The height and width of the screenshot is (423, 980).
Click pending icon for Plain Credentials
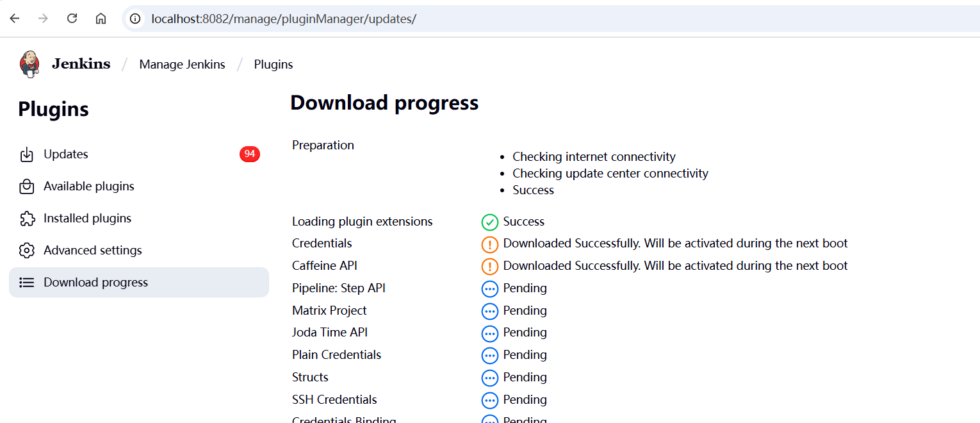tap(490, 356)
